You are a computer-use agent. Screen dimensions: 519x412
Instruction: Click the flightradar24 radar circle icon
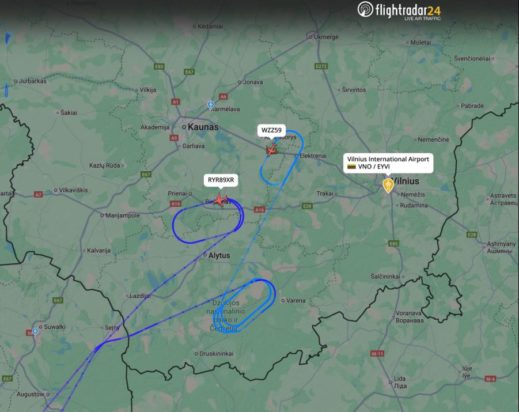pyautogui.click(x=365, y=9)
